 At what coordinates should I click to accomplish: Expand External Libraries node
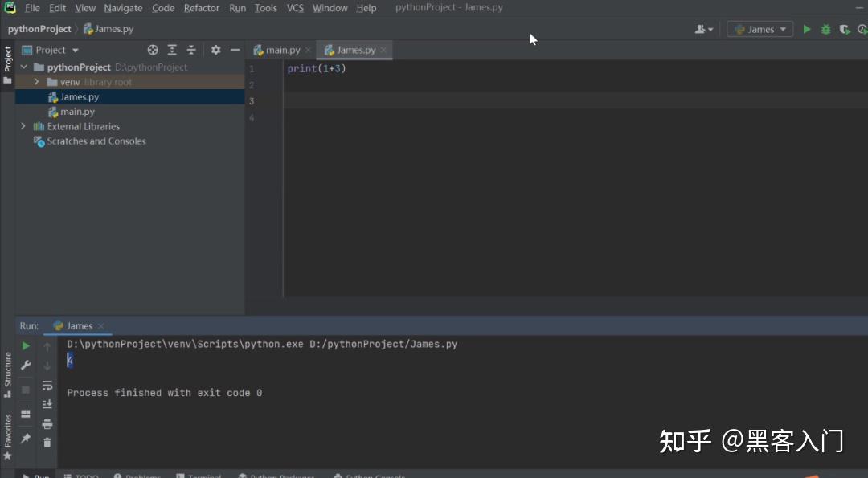[23, 126]
